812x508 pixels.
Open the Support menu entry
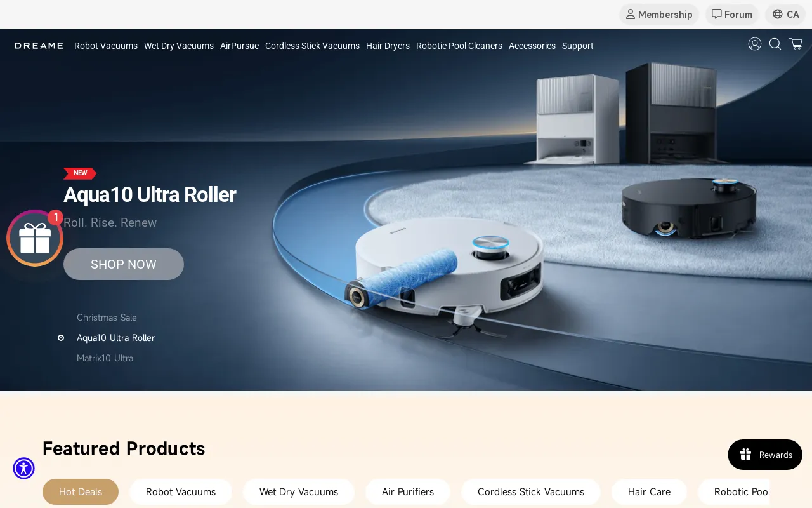[577, 46]
